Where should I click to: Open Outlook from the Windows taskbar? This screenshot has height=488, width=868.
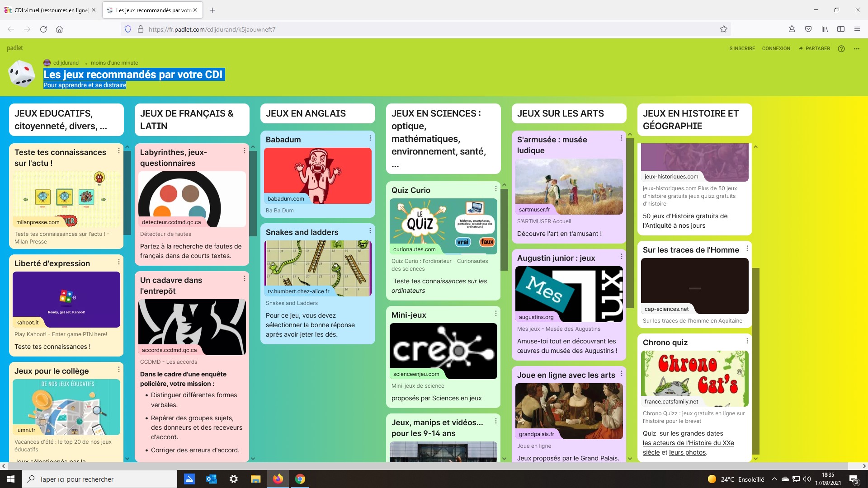point(211,479)
